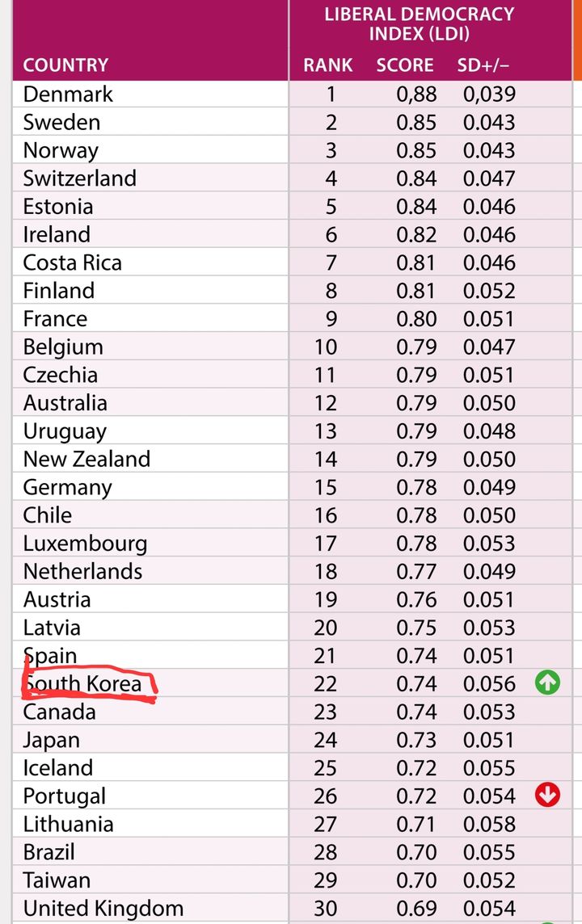The height and width of the screenshot is (924, 582).
Task: Select the RANK column header
Action: (x=326, y=65)
